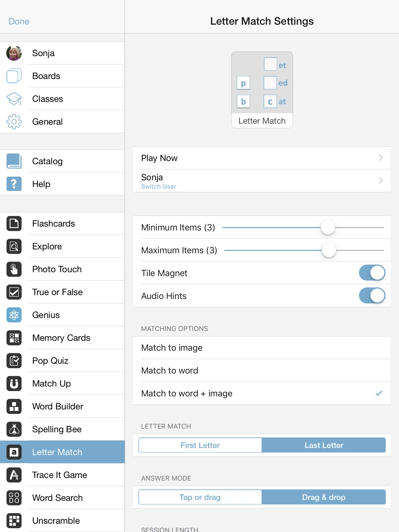Go to Boards in sidebar
The image size is (399, 532).
point(62,76)
